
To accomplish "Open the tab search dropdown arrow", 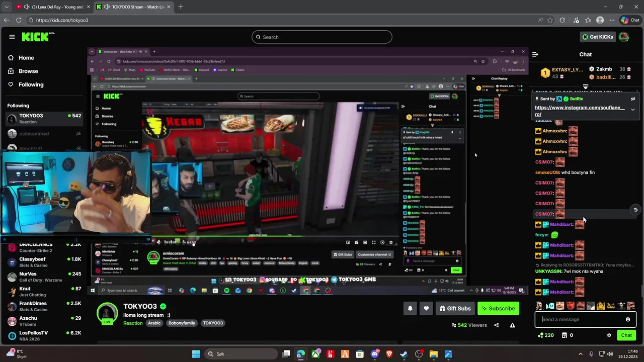I will (x=6, y=7).
